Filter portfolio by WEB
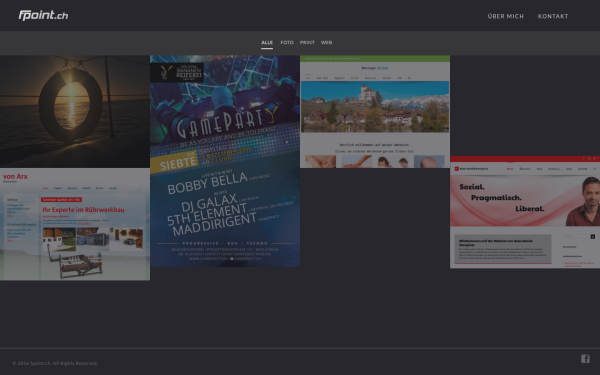The height and width of the screenshot is (375, 600). (326, 42)
